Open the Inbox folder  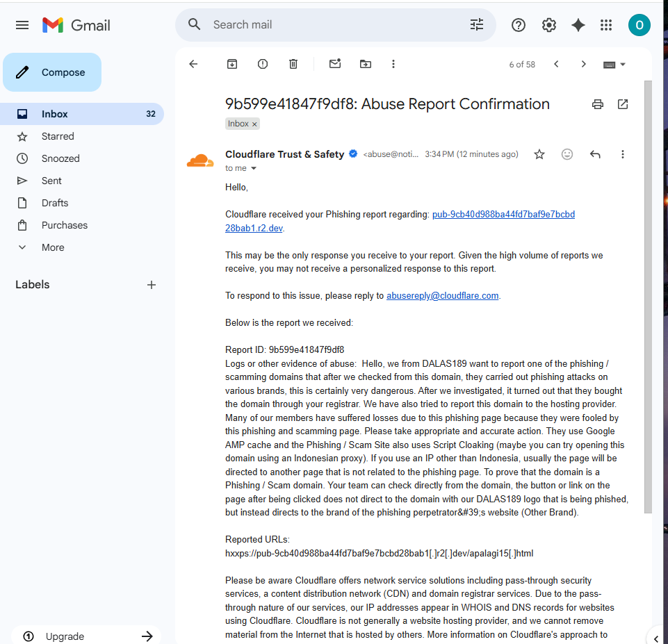(x=82, y=114)
